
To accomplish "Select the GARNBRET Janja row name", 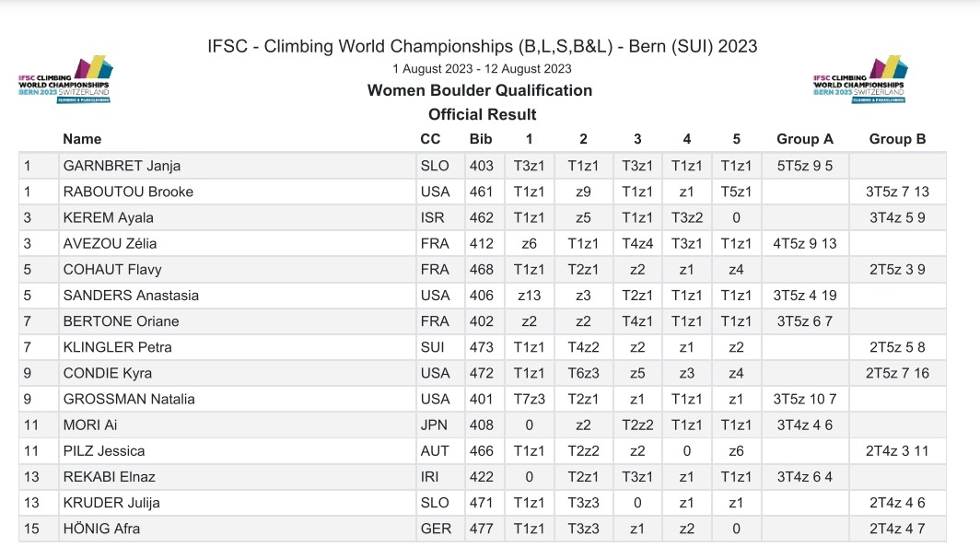I will tap(122, 166).
